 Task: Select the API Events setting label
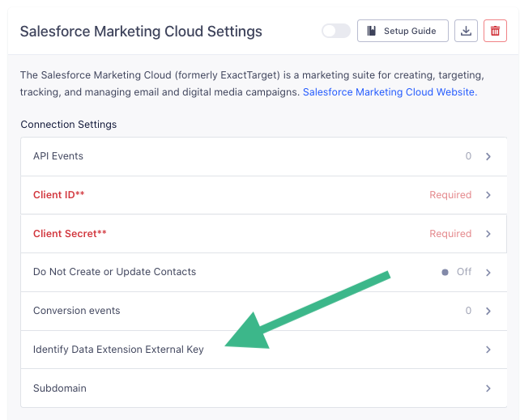tap(58, 156)
